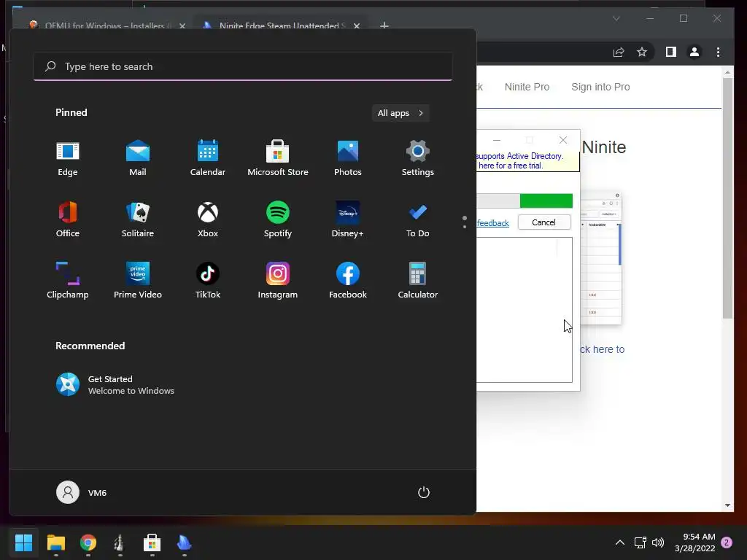747x560 pixels.
Task: Open network status in system tray
Action: click(x=640, y=542)
